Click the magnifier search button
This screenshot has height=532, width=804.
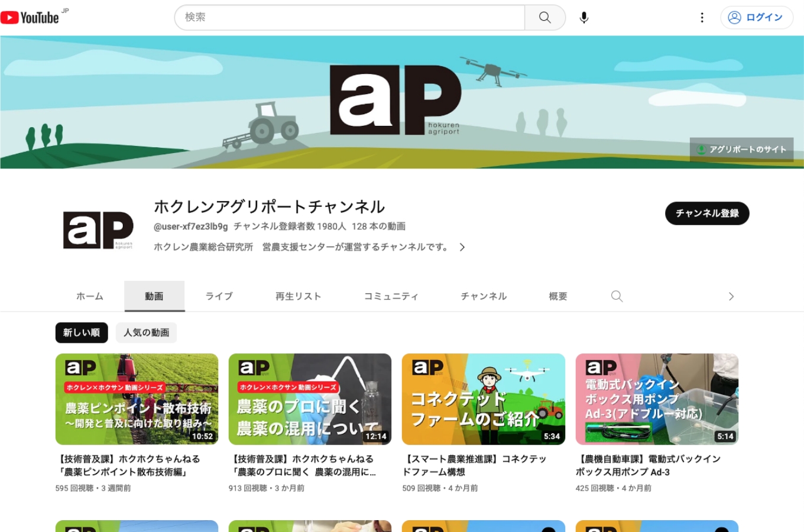click(x=544, y=18)
